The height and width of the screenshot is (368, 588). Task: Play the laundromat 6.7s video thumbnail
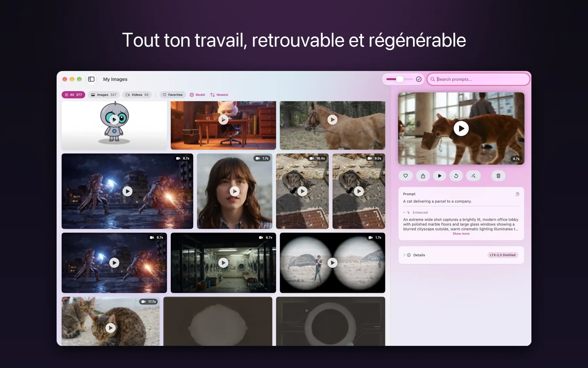223,263
